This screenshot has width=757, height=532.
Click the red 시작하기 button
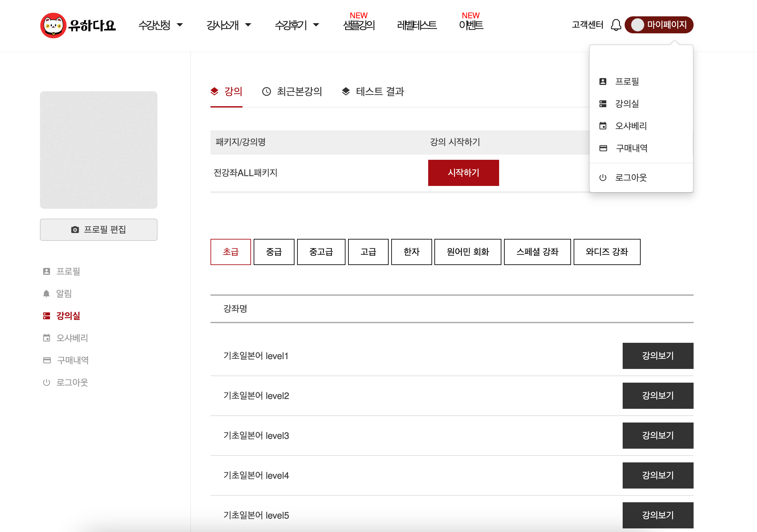tap(463, 173)
